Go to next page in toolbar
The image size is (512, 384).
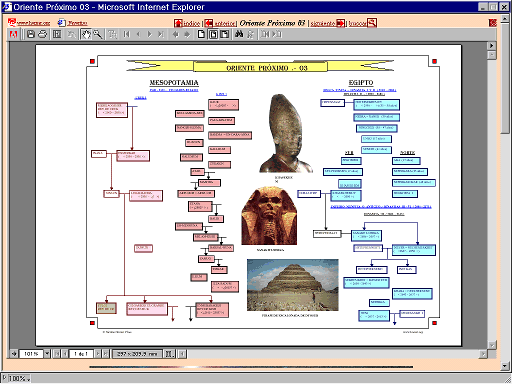click(x=150, y=34)
